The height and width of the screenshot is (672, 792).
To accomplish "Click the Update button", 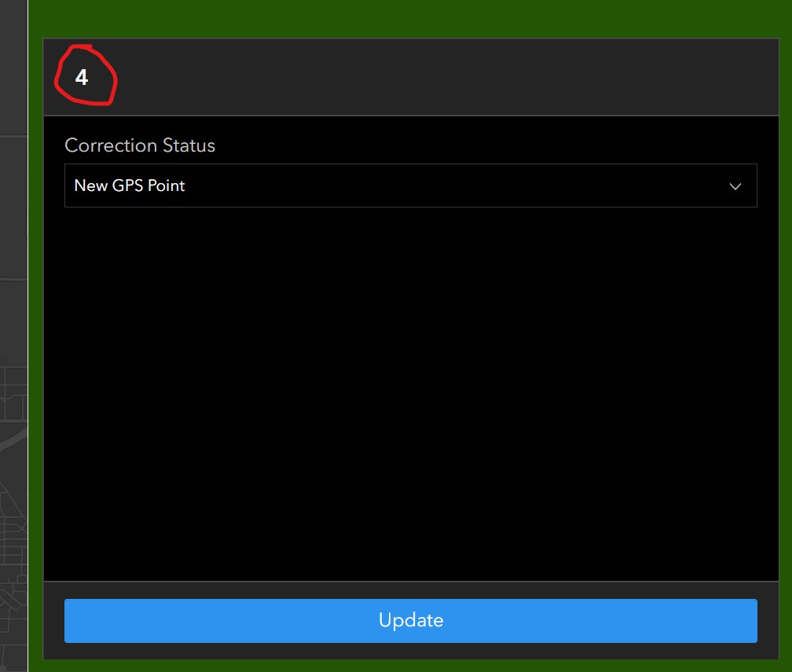I will pos(411,620).
